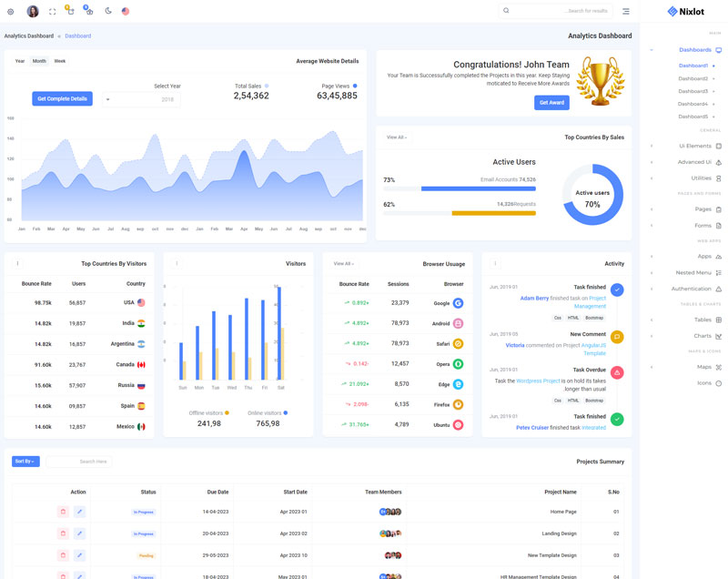Select the Week time range tab
728x579 pixels.
point(60,61)
